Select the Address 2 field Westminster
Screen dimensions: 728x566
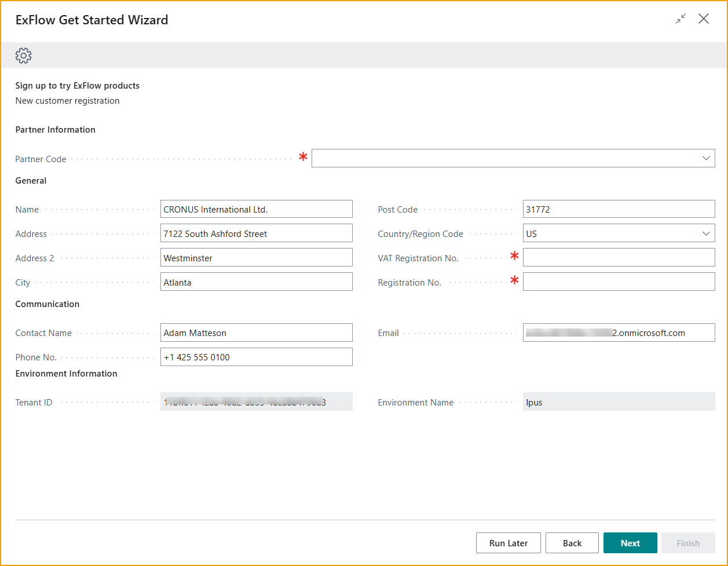pyautogui.click(x=257, y=258)
